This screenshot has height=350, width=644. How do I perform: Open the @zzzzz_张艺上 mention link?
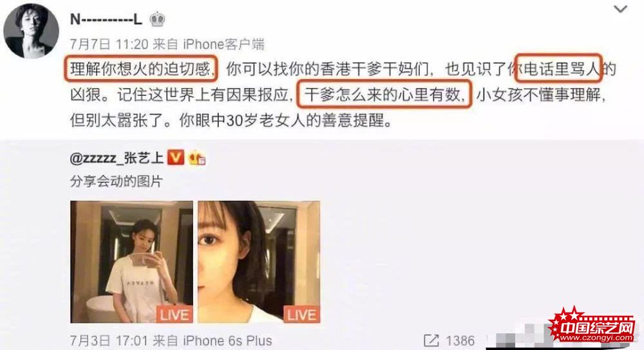[117, 158]
